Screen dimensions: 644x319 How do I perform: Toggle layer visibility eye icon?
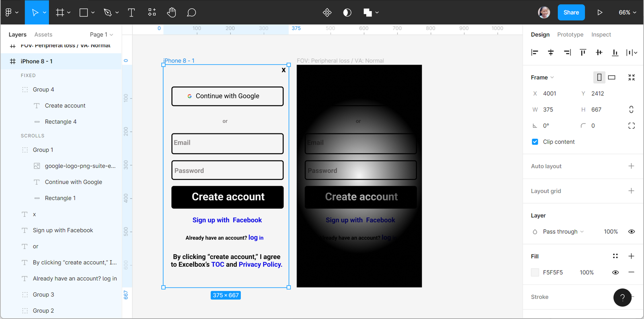pyautogui.click(x=631, y=232)
